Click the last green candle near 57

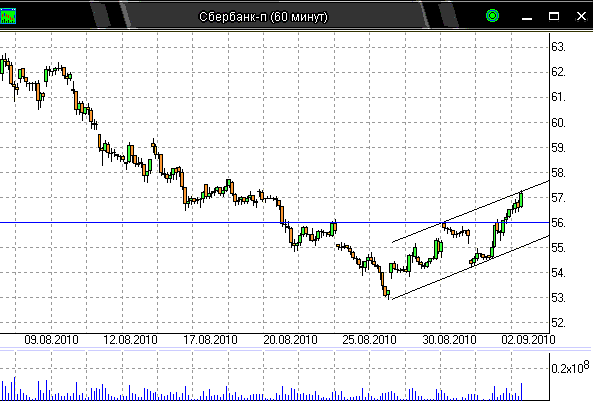[x=521, y=199]
